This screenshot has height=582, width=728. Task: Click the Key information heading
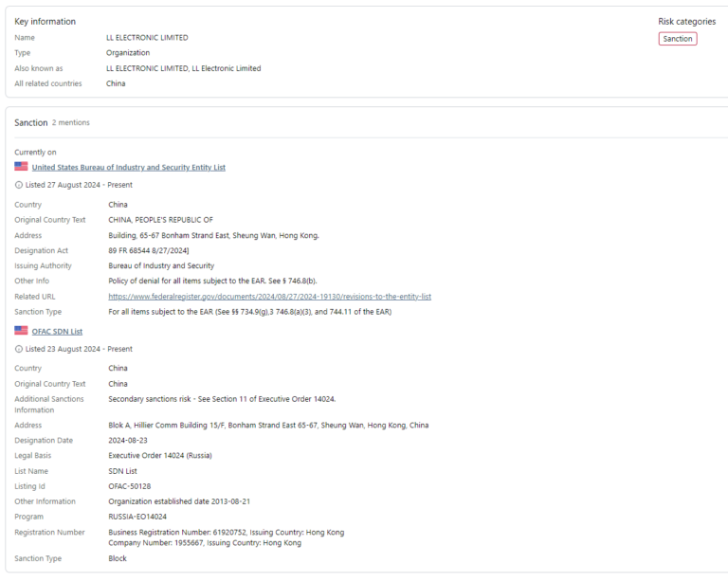point(45,21)
